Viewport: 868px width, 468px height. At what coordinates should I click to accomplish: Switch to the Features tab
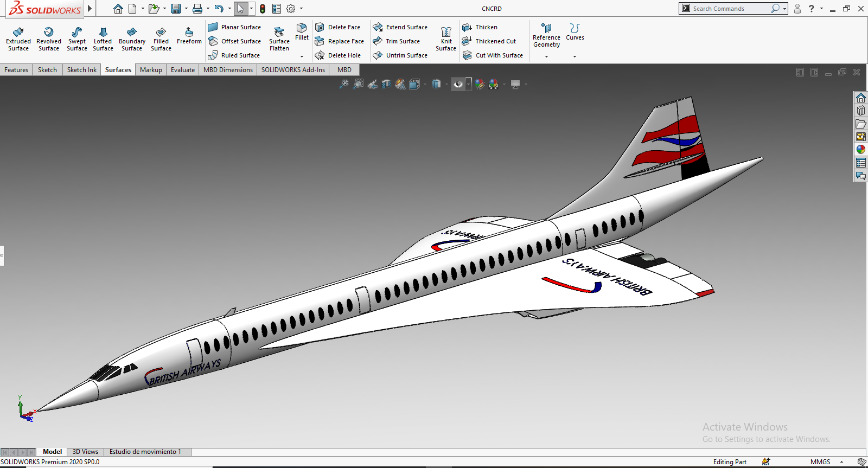tap(16, 70)
